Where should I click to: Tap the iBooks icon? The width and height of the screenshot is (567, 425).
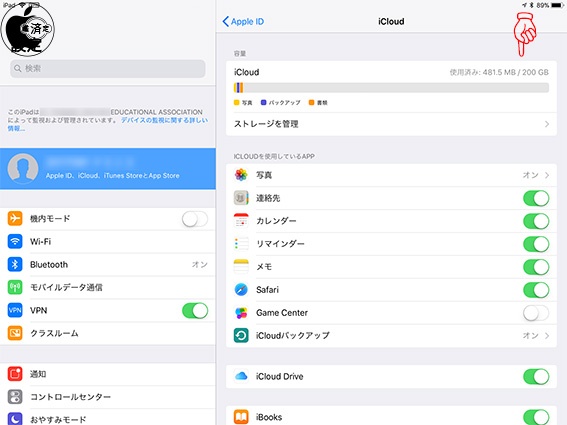[241, 417]
